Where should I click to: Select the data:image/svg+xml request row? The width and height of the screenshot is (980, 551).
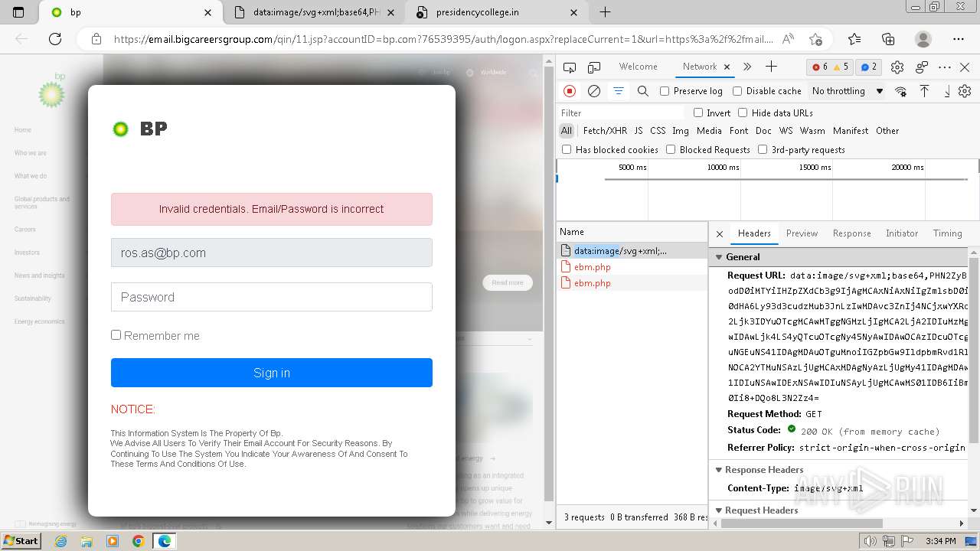(x=632, y=251)
